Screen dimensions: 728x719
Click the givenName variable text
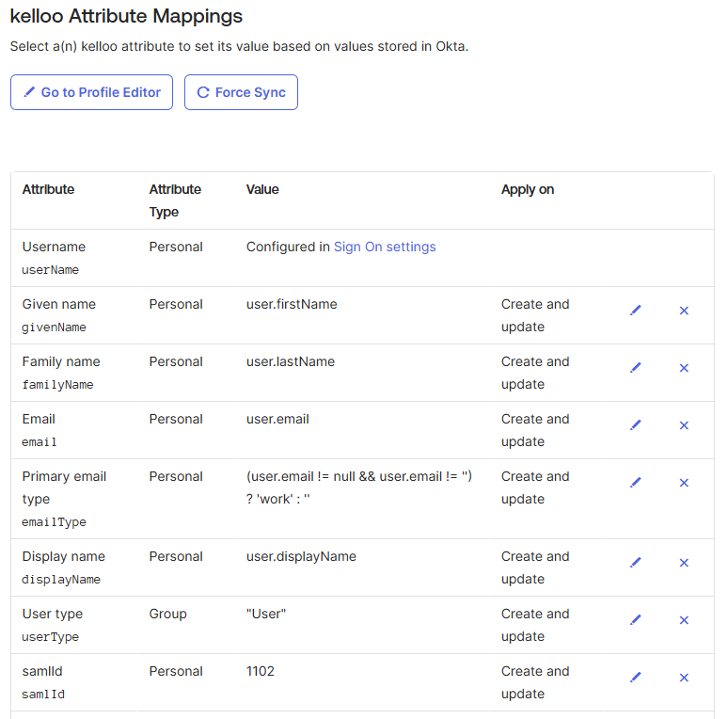pyautogui.click(x=54, y=328)
